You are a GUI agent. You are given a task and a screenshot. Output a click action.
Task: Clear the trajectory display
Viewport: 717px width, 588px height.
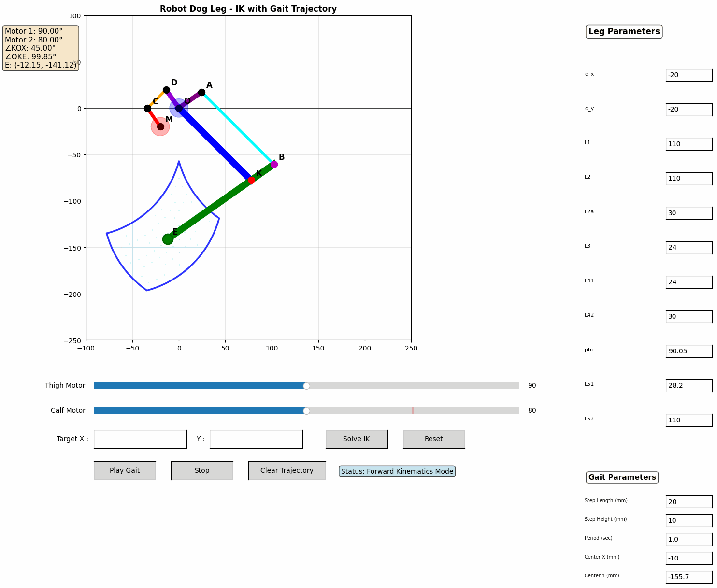pos(287,470)
